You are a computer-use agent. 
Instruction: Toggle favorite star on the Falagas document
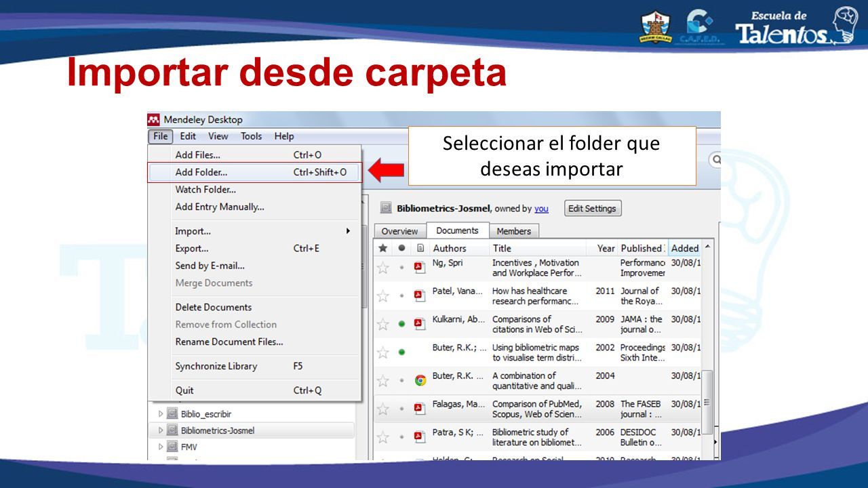(x=383, y=409)
